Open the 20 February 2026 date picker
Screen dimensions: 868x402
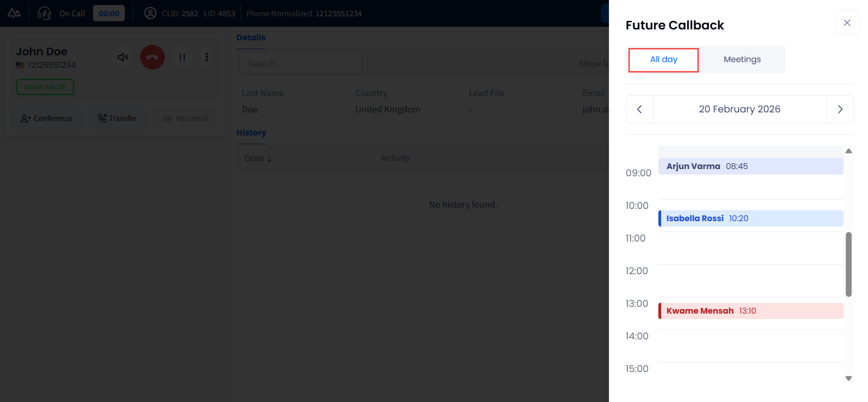[x=740, y=109]
